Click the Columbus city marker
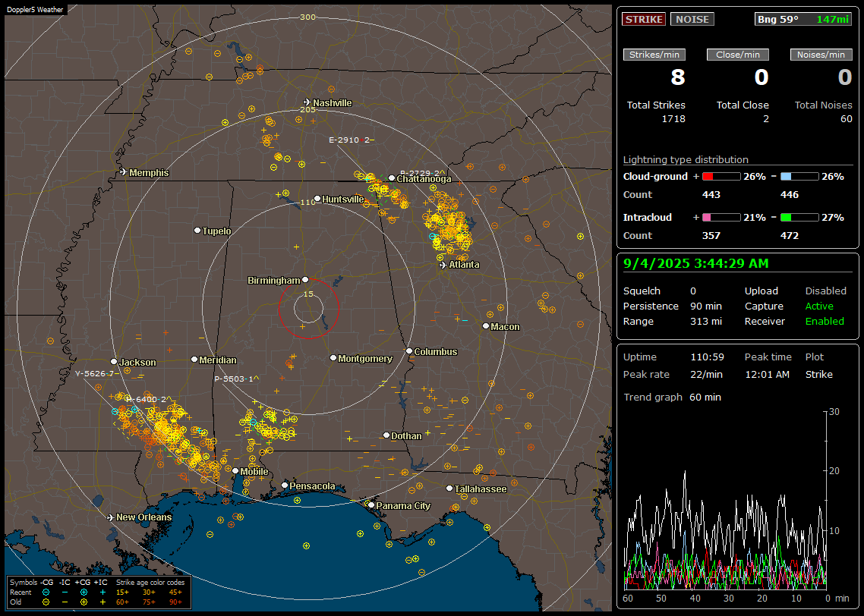This screenshot has width=864, height=616. click(x=409, y=350)
